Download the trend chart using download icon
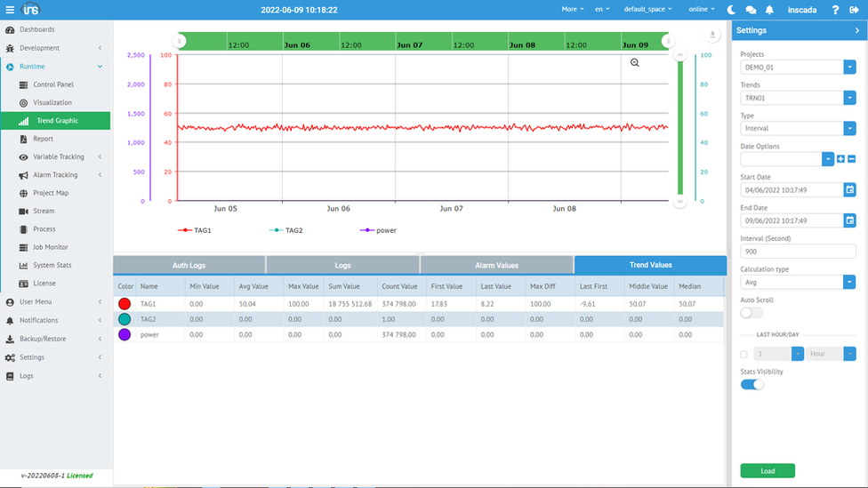The image size is (868, 488). click(x=712, y=36)
